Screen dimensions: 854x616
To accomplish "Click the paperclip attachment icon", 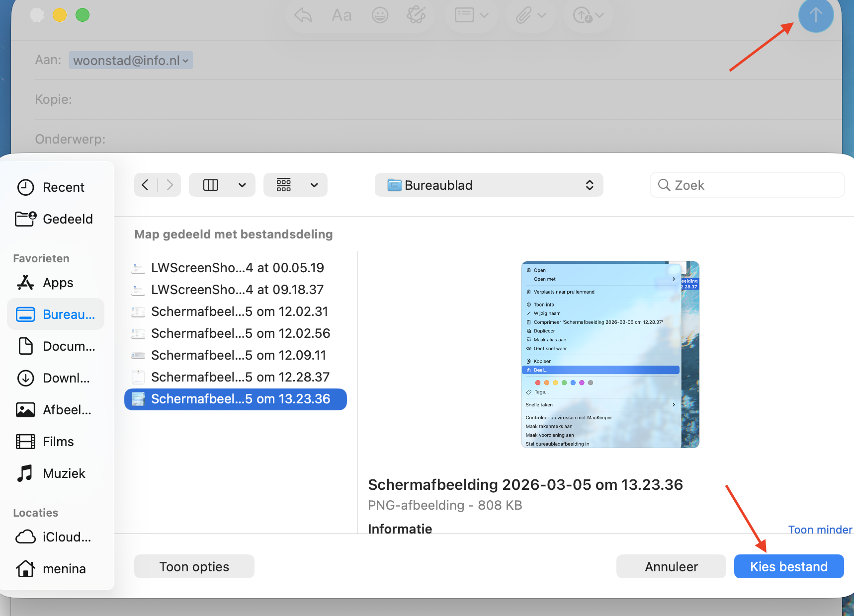I will (522, 15).
